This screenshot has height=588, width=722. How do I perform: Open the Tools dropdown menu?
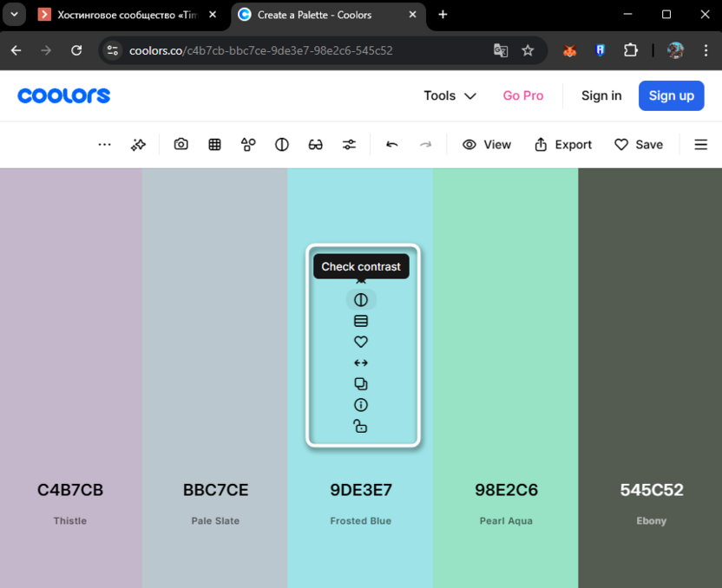click(x=449, y=95)
